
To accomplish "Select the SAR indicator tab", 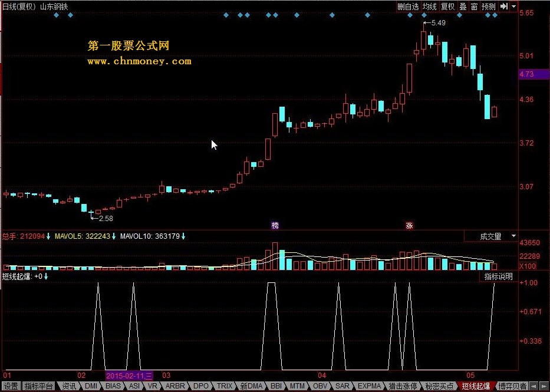I will pyautogui.click(x=342, y=386).
